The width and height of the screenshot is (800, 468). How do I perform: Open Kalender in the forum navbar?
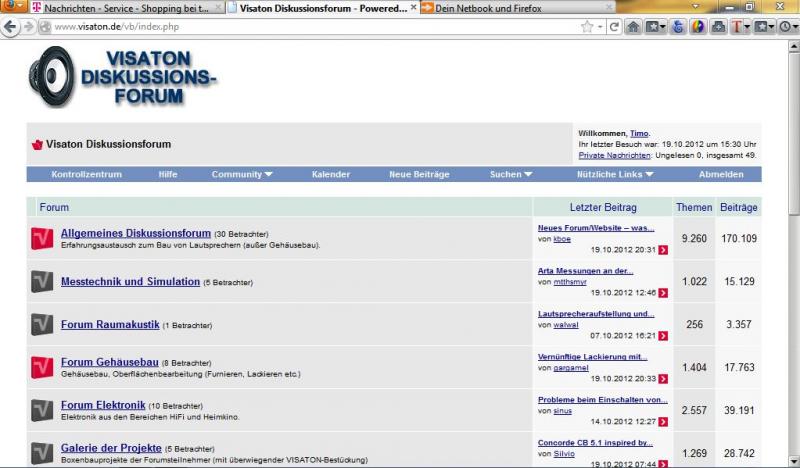click(x=331, y=174)
